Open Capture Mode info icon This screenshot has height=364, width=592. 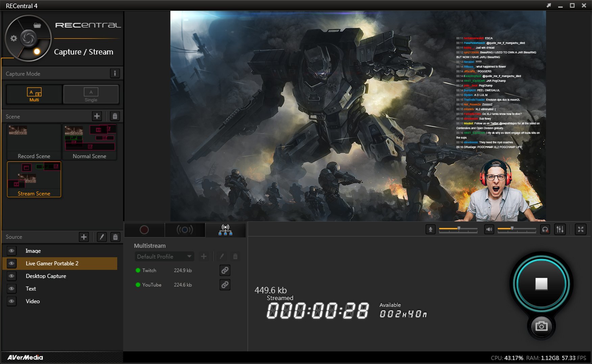(x=115, y=73)
